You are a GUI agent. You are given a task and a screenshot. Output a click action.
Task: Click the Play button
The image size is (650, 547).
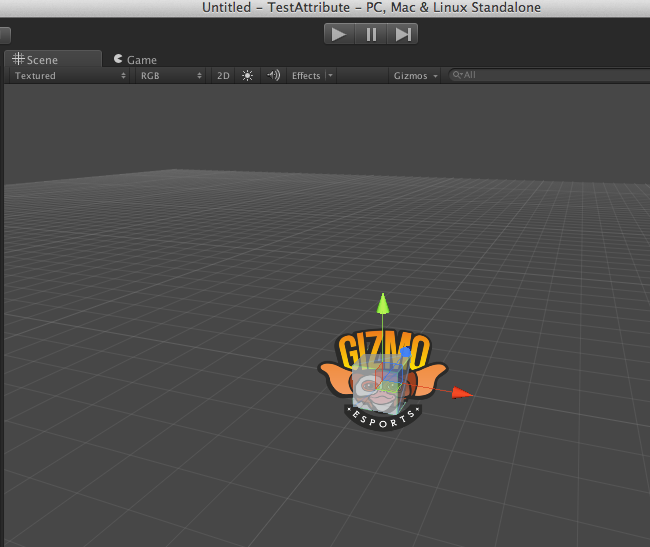(x=339, y=34)
